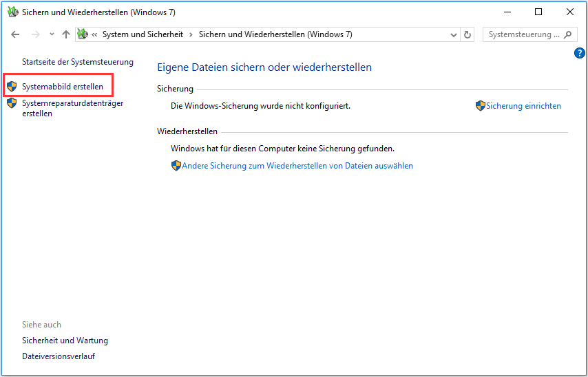This screenshot has height=377, width=588.
Task: Select Andere Sicherung zum Wiederherstellen link
Action: [297, 166]
